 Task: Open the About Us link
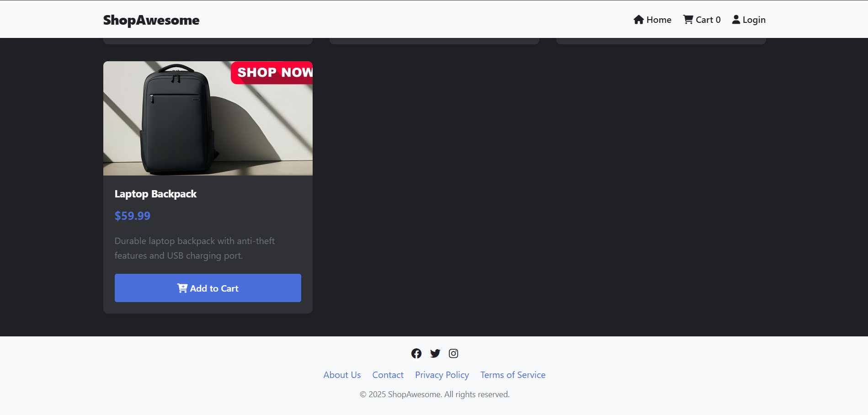click(342, 375)
